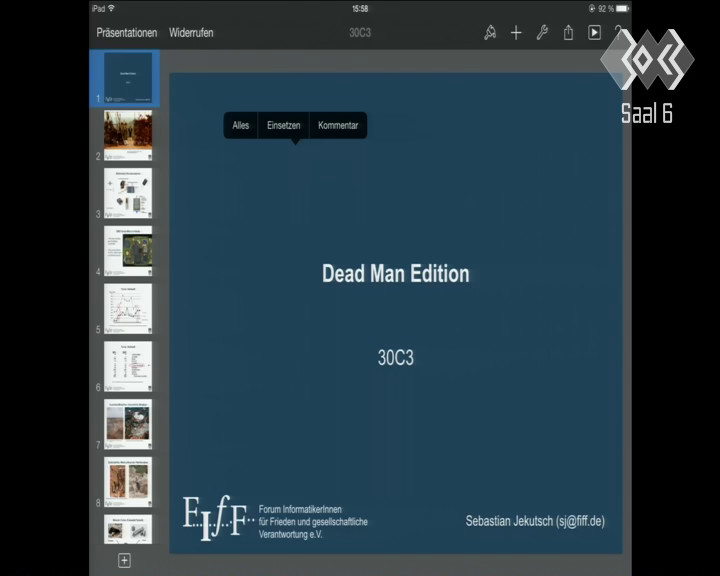Tap Widerrufen to undo
Screen dimensions: 720x576
[x=191, y=33]
